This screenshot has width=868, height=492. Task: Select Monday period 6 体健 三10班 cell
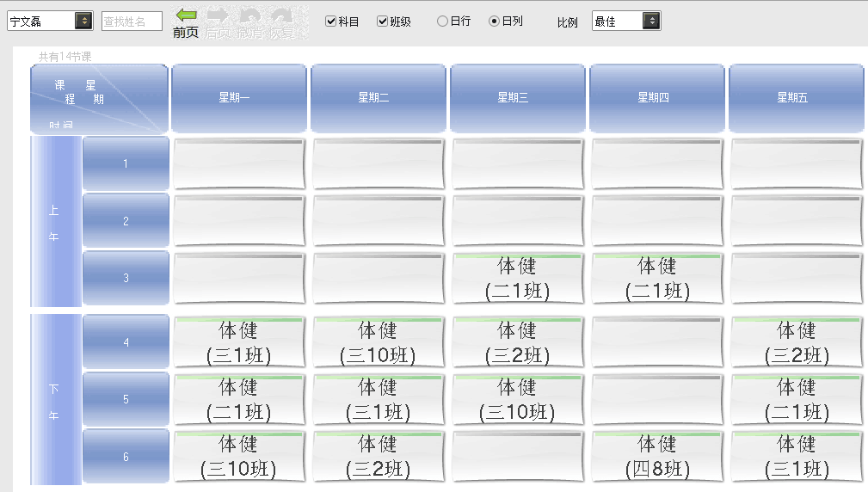pos(239,457)
